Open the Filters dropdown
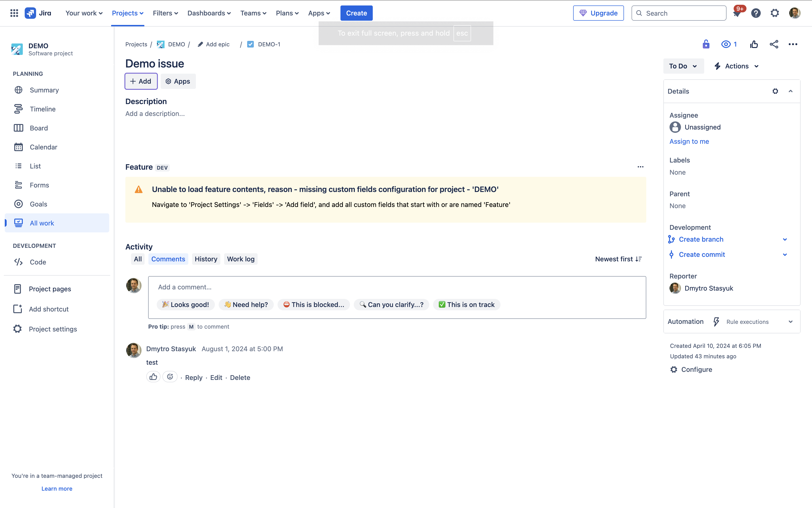Image resolution: width=812 pixels, height=508 pixels. (x=165, y=13)
